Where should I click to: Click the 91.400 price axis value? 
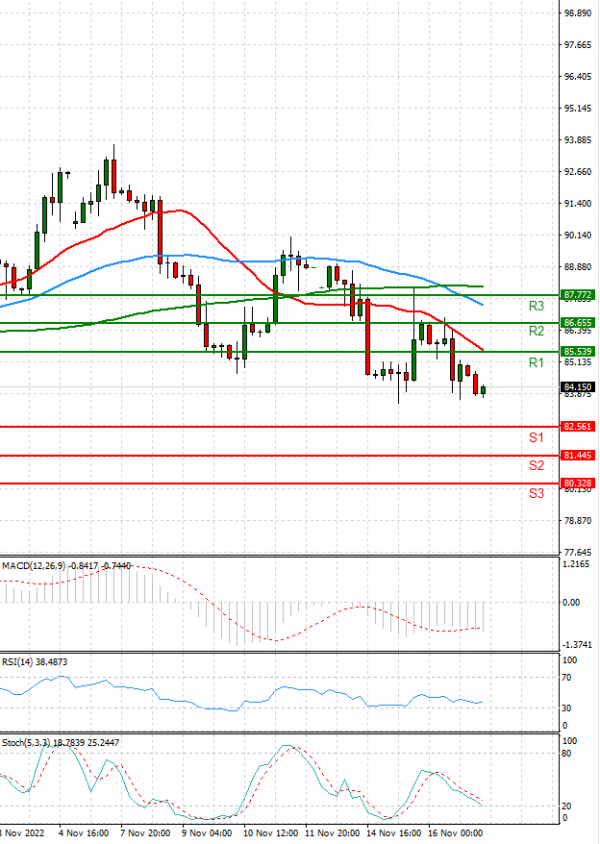pos(577,203)
